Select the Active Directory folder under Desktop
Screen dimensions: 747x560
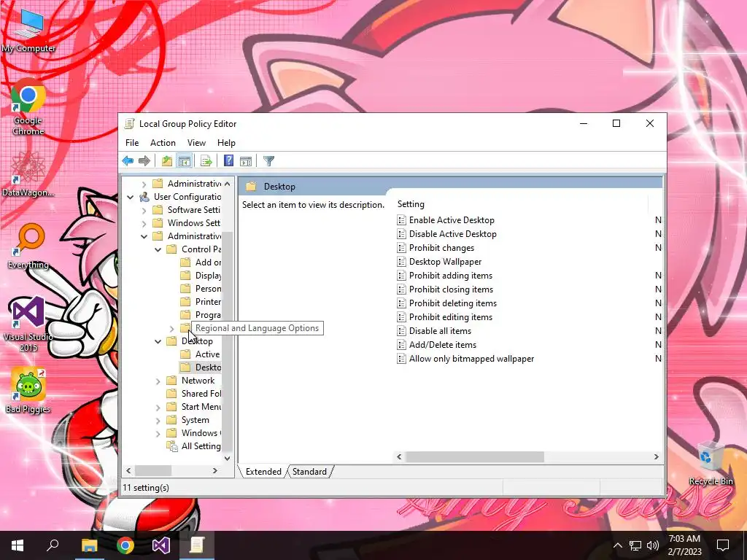coord(200,354)
